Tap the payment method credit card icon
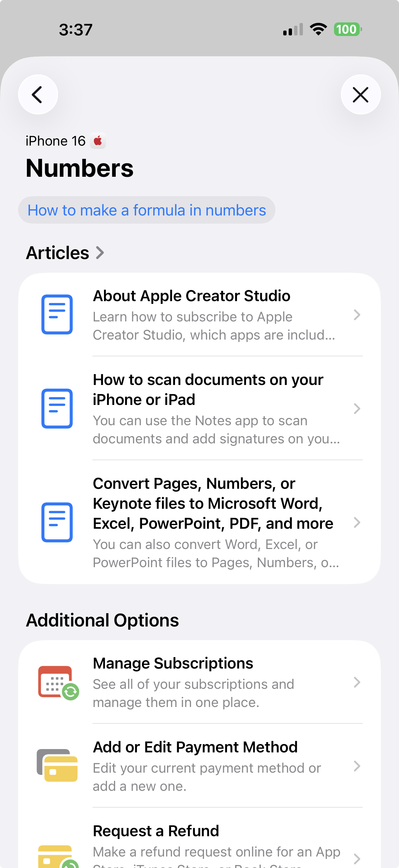Viewport: 399px width, 868px height. point(57,765)
